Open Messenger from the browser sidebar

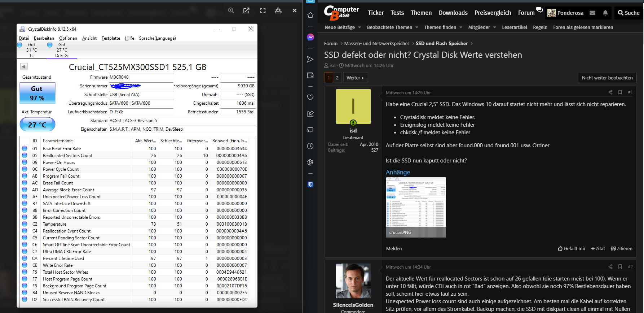click(310, 37)
